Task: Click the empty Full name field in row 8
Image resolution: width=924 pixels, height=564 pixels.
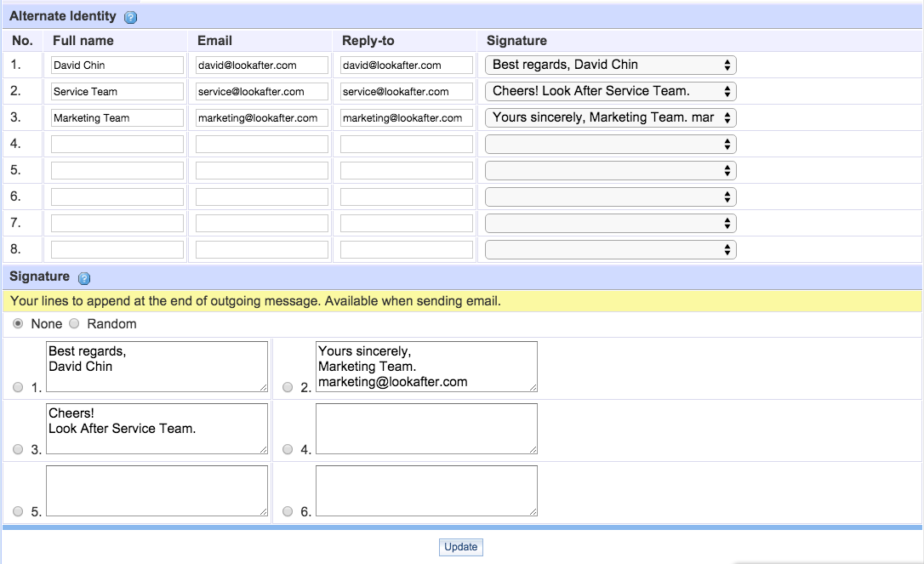Action: coord(117,250)
